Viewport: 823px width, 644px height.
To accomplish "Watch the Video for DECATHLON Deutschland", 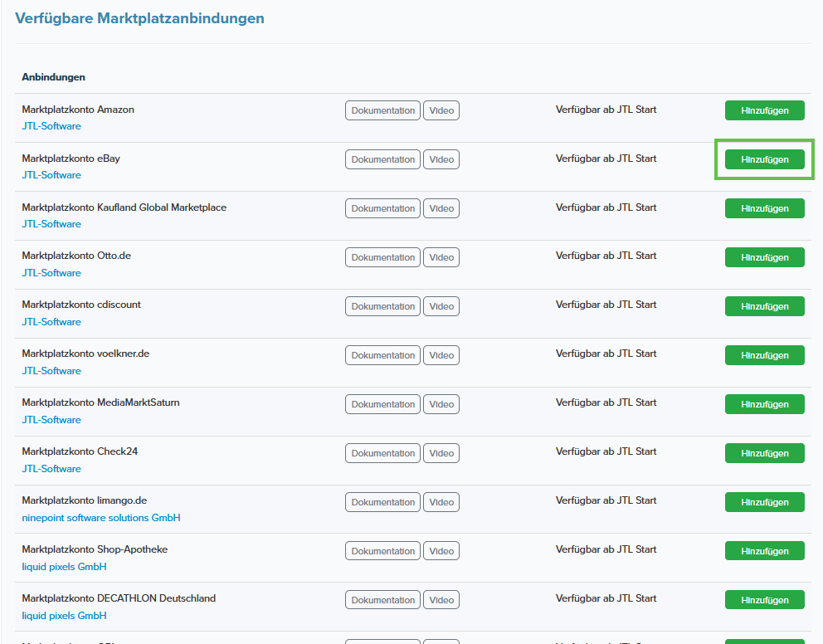I will [x=441, y=600].
